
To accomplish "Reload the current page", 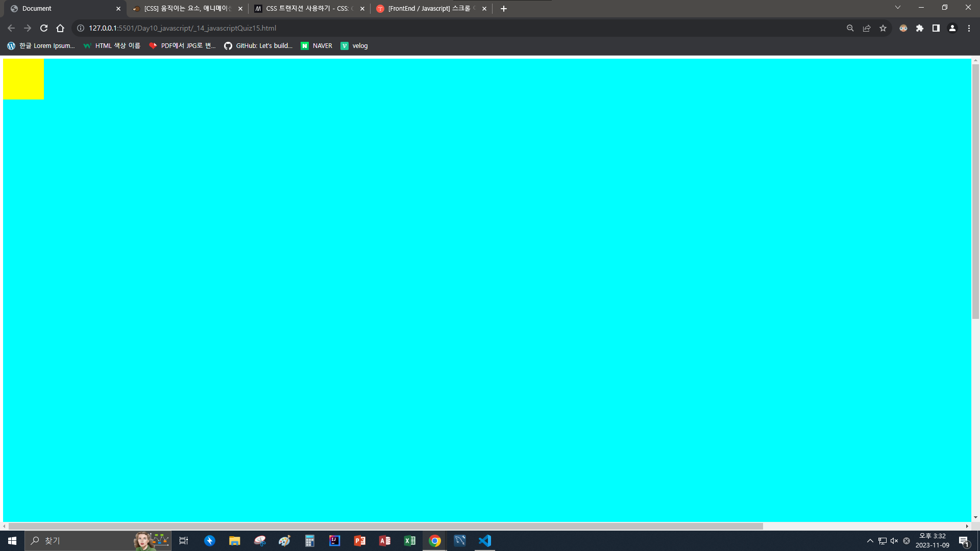I will click(x=44, y=28).
